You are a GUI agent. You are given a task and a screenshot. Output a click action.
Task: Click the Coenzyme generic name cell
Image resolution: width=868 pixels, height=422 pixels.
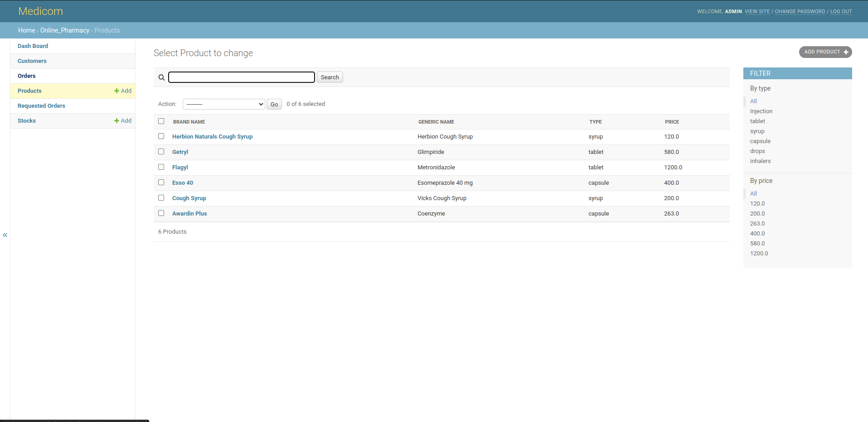431,214
